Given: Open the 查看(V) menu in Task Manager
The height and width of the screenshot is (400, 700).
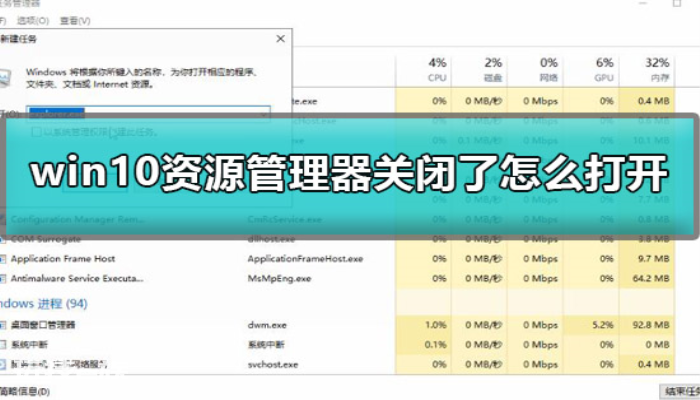Looking at the screenshot, I should (x=75, y=21).
